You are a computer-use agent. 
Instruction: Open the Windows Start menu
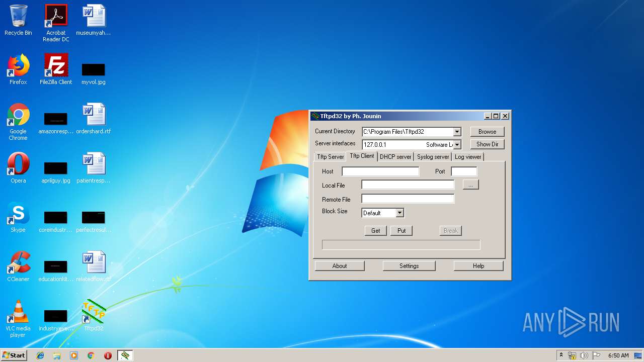[x=14, y=355]
